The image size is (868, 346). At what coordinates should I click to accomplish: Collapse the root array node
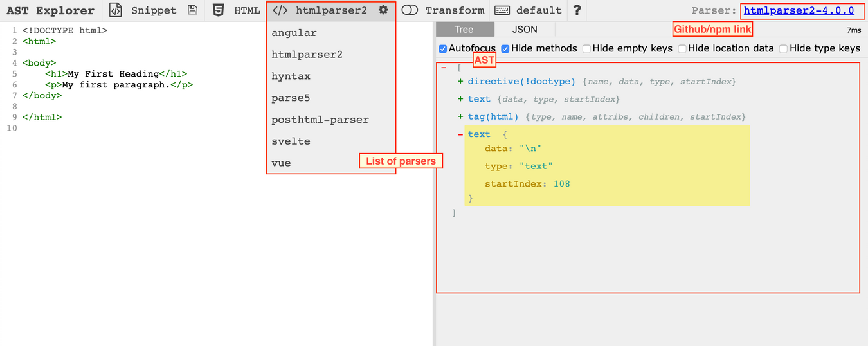click(x=444, y=68)
